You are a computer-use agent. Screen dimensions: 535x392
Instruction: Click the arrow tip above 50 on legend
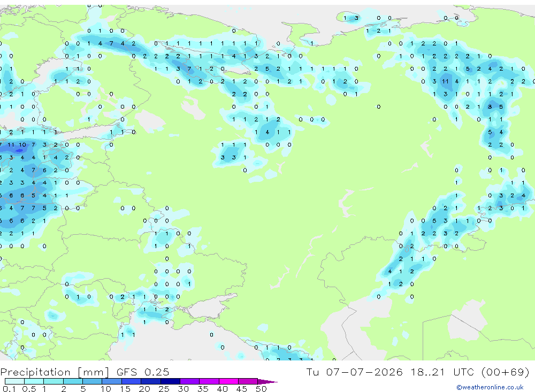click(x=267, y=382)
